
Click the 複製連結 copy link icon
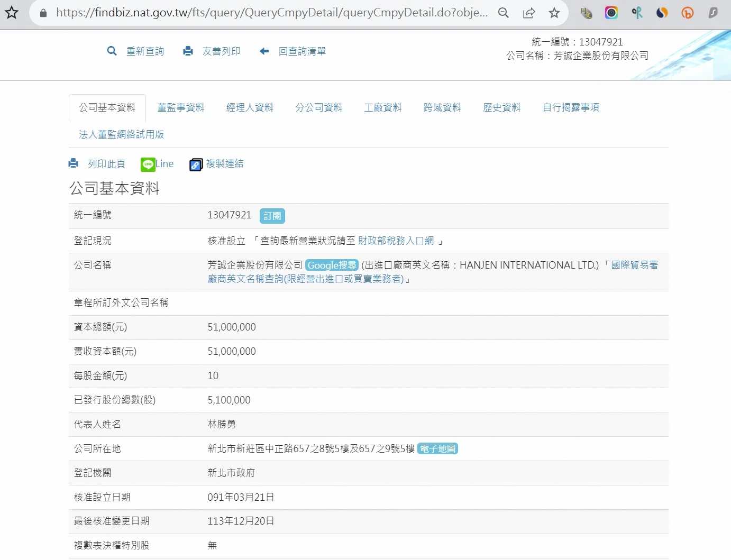coord(196,164)
